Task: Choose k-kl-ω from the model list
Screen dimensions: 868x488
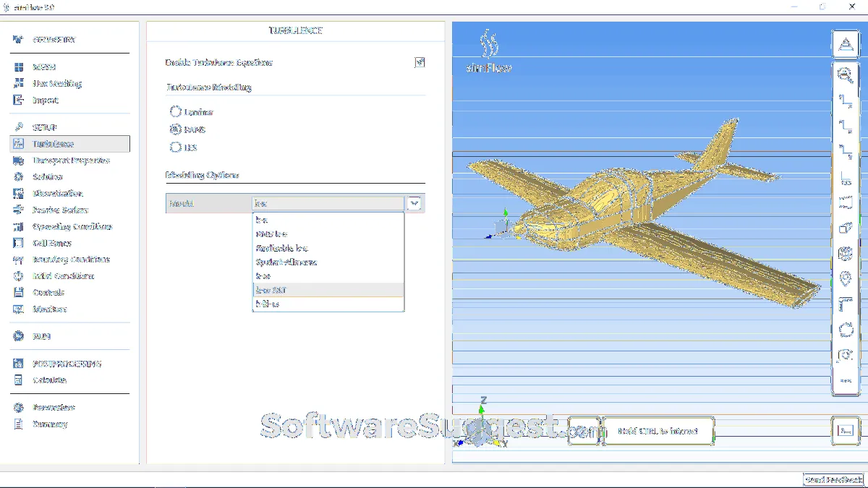Action: coord(328,304)
